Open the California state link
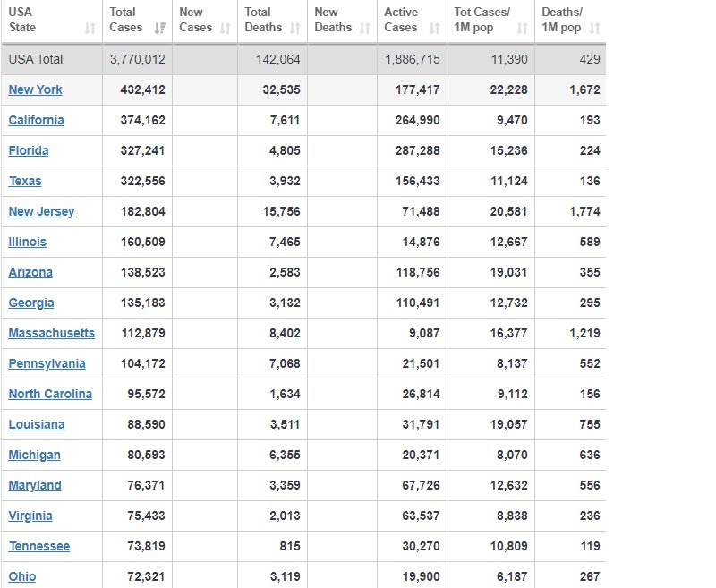The width and height of the screenshot is (716, 588). [36, 120]
